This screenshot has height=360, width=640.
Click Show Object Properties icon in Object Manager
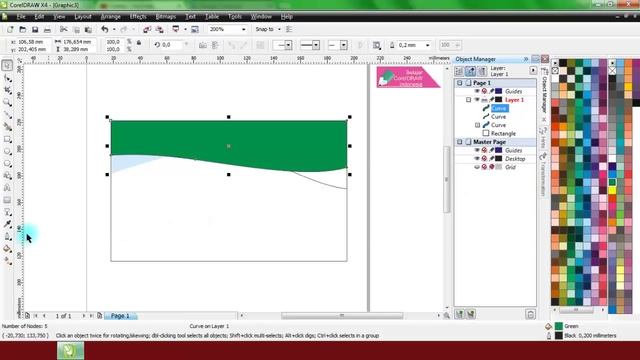(x=459, y=71)
